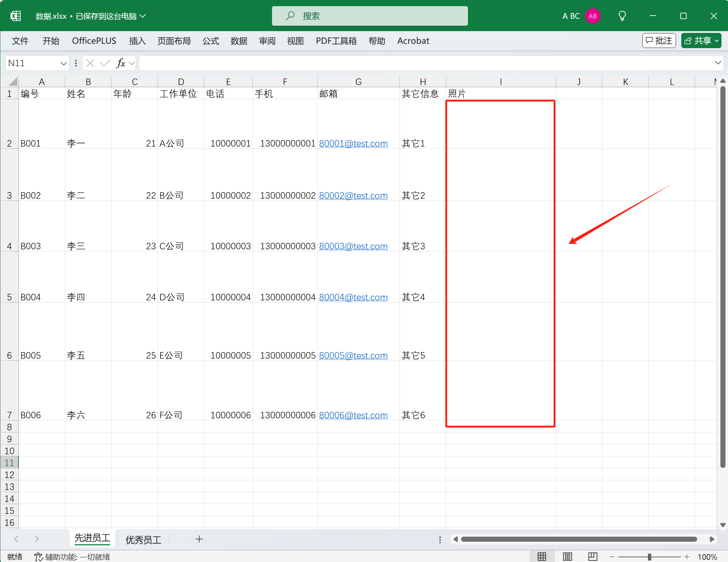Switch to the 优秀员工 sheet tab
Screen dimensions: 728x562
click(x=143, y=540)
